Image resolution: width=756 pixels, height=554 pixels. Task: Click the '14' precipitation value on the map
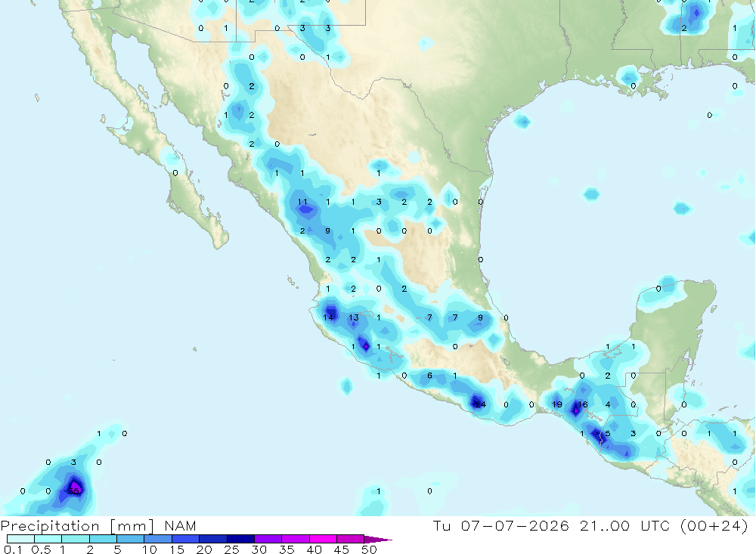tap(328, 317)
